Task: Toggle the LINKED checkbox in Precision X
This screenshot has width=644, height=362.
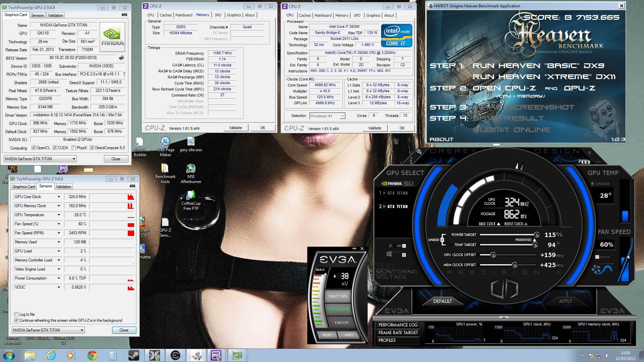Action: point(442,240)
